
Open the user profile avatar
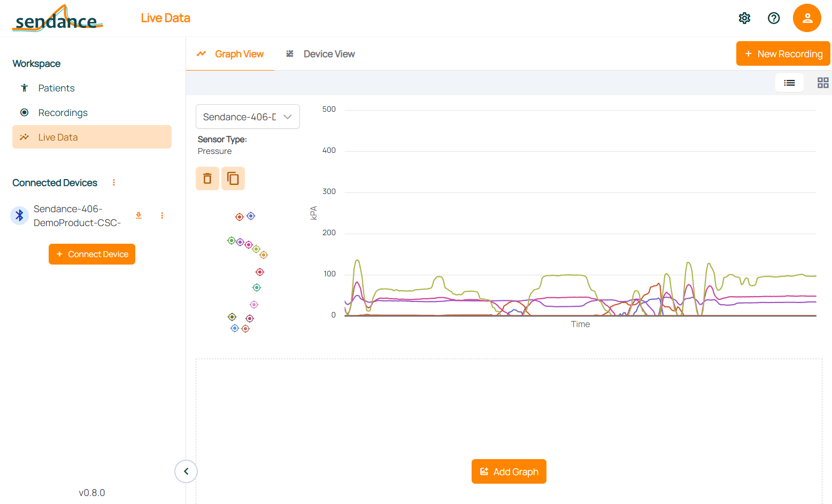[x=807, y=18]
